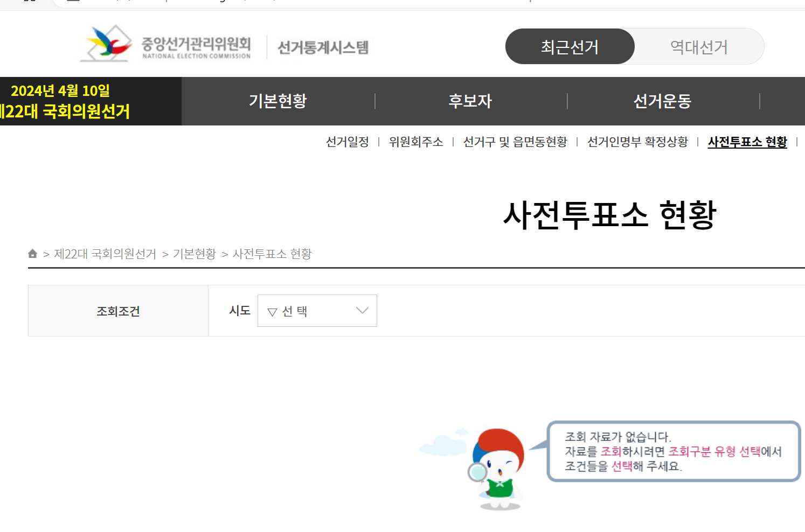
Task: Open the 기본현황 menu
Action: (x=277, y=101)
